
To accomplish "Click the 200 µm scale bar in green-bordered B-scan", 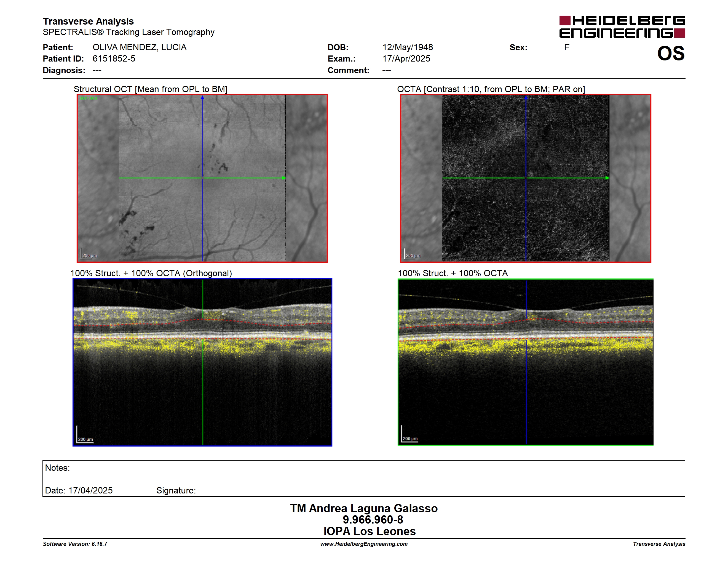I will click(410, 434).
